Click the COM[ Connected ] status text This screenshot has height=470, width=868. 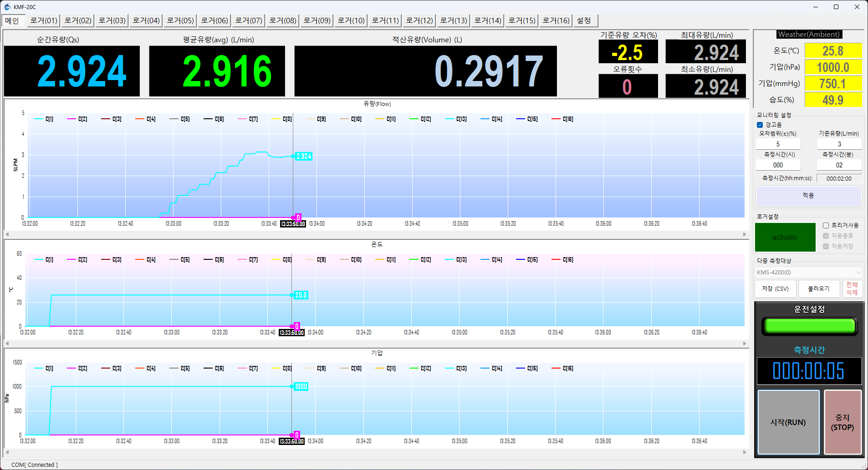(x=35, y=465)
